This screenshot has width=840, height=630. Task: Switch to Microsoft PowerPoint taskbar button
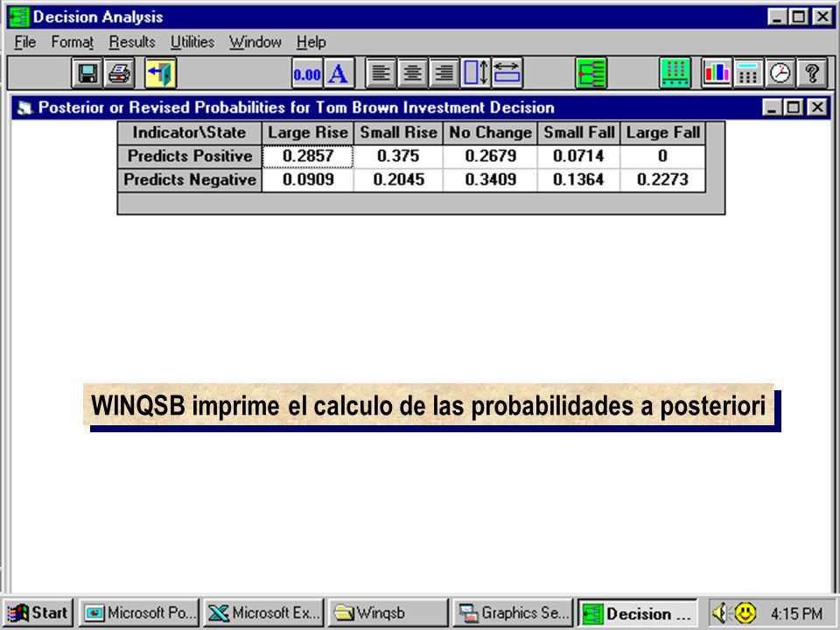coord(139,612)
